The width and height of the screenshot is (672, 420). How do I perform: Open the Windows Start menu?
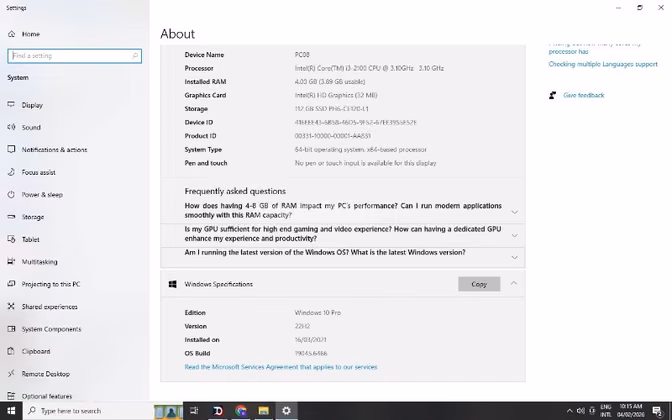11,411
